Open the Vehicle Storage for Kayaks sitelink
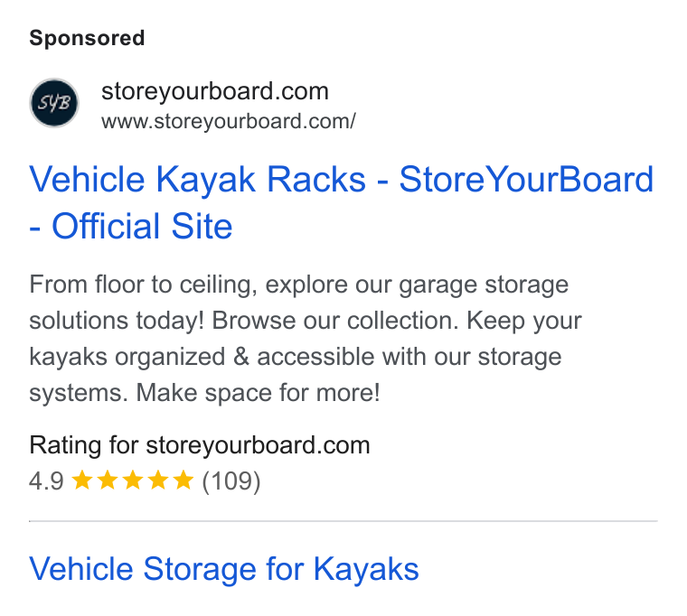The width and height of the screenshot is (687, 616). tap(224, 569)
